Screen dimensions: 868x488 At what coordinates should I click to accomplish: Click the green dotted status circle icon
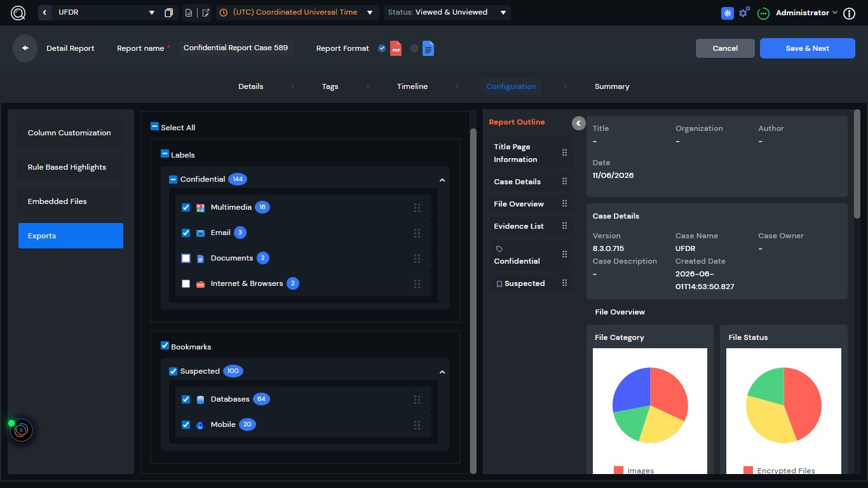(x=764, y=13)
